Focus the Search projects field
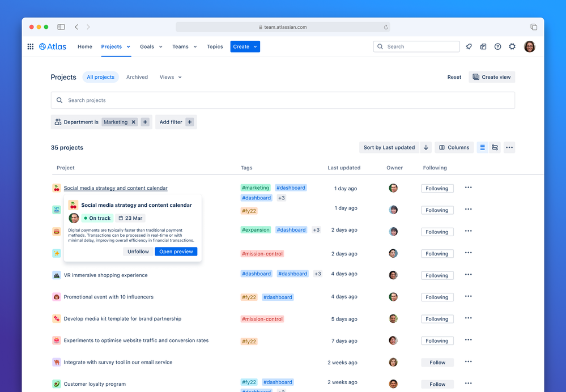This screenshot has height=392, width=566. [283, 100]
